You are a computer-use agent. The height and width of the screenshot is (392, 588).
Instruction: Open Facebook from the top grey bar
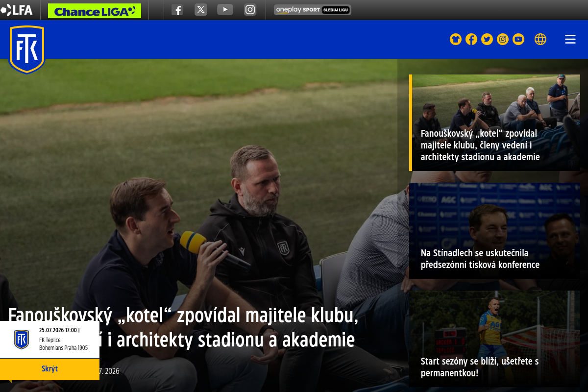point(177,10)
